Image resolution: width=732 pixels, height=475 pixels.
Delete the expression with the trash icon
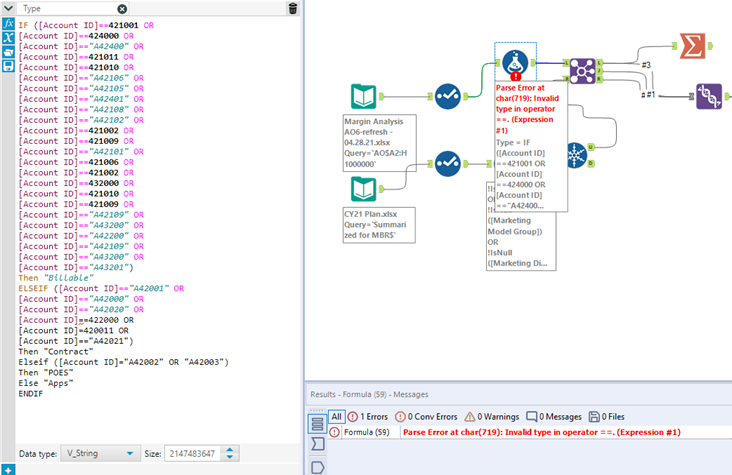pos(292,8)
